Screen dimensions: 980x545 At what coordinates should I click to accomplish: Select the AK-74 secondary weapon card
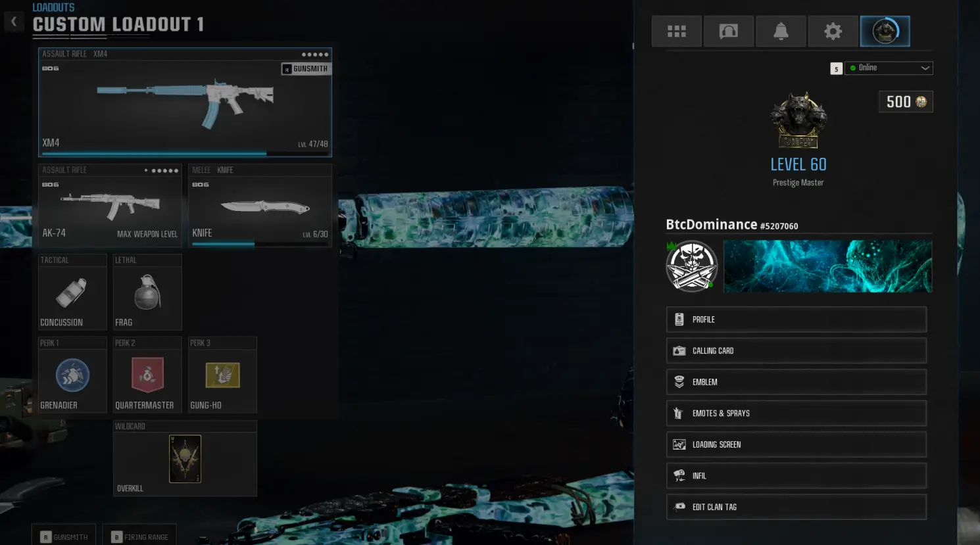pos(110,206)
